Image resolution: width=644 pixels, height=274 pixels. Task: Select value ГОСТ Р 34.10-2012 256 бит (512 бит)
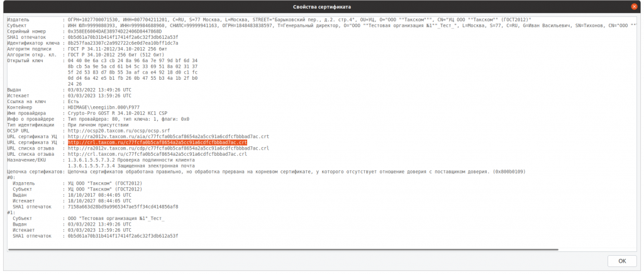coord(116,55)
